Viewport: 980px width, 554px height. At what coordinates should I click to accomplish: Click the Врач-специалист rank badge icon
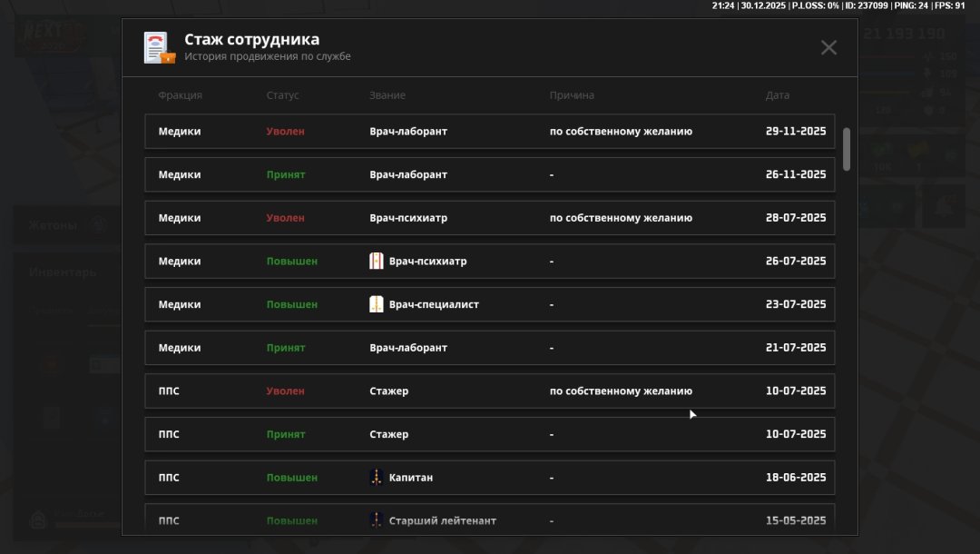377,304
